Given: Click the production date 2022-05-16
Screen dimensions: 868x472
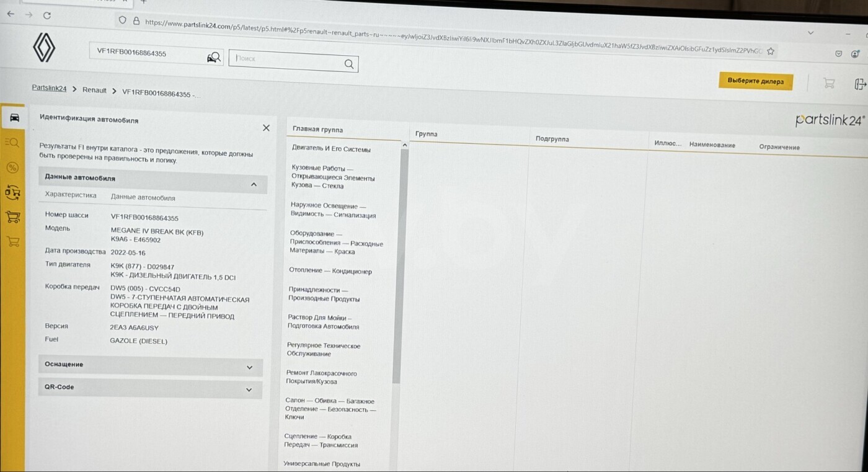Looking at the screenshot, I should (128, 252).
